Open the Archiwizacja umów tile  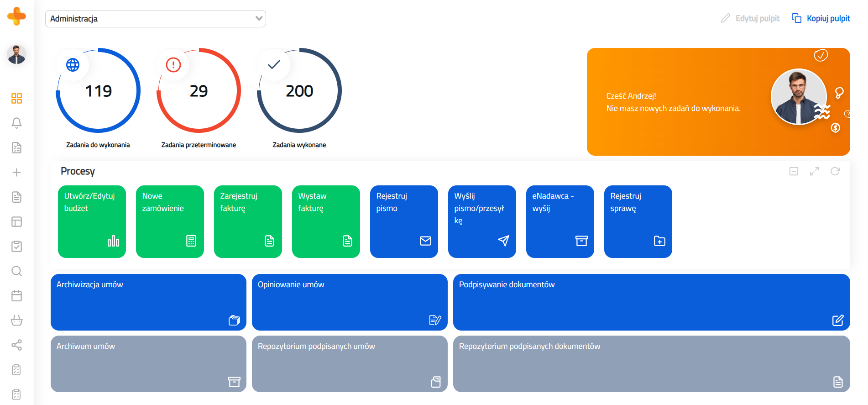coord(148,302)
